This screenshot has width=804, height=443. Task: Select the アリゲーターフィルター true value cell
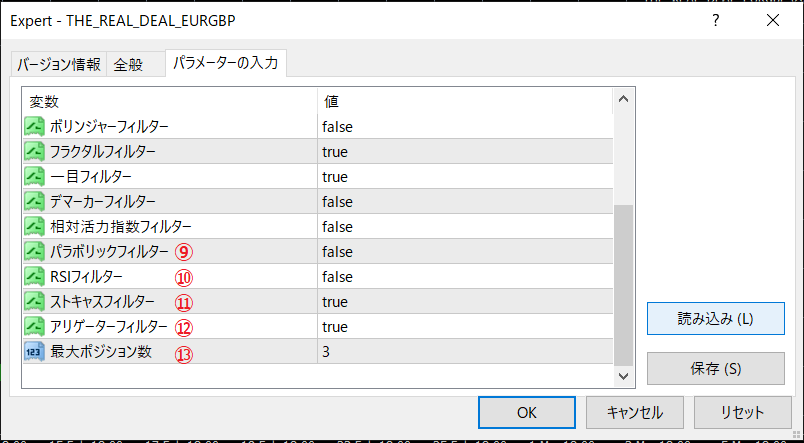click(x=464, y=327)
